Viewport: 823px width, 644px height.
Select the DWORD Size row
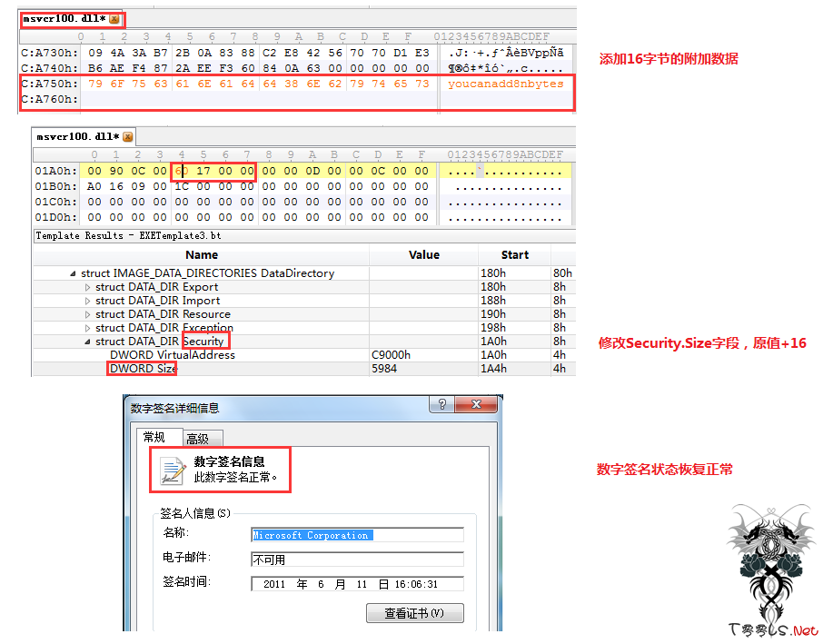(x=144, y=369)
